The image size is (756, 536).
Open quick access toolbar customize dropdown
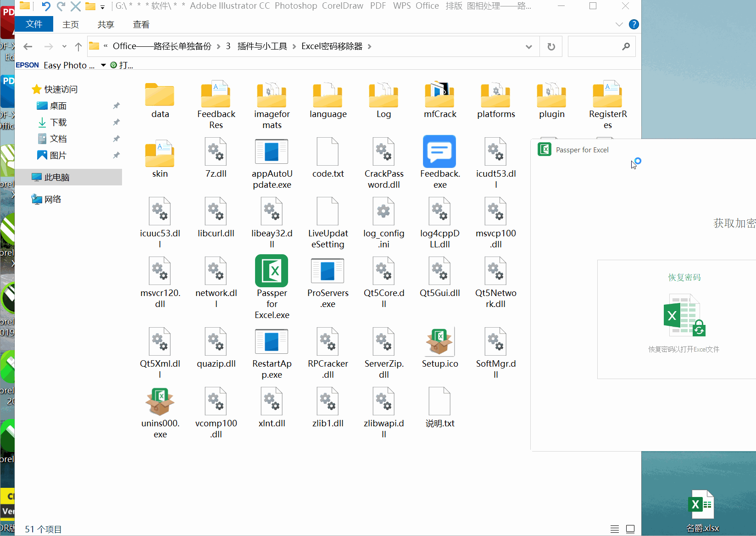[102, 6]
